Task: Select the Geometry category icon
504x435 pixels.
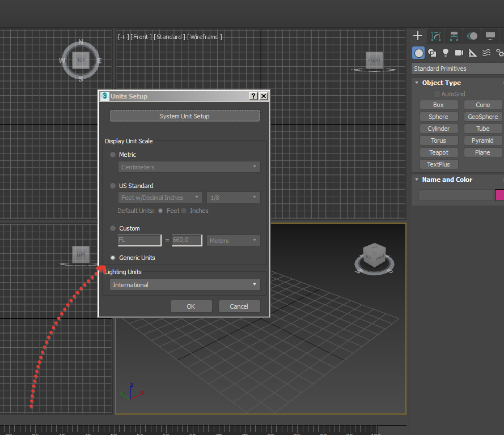Action: tap(418, 53)
